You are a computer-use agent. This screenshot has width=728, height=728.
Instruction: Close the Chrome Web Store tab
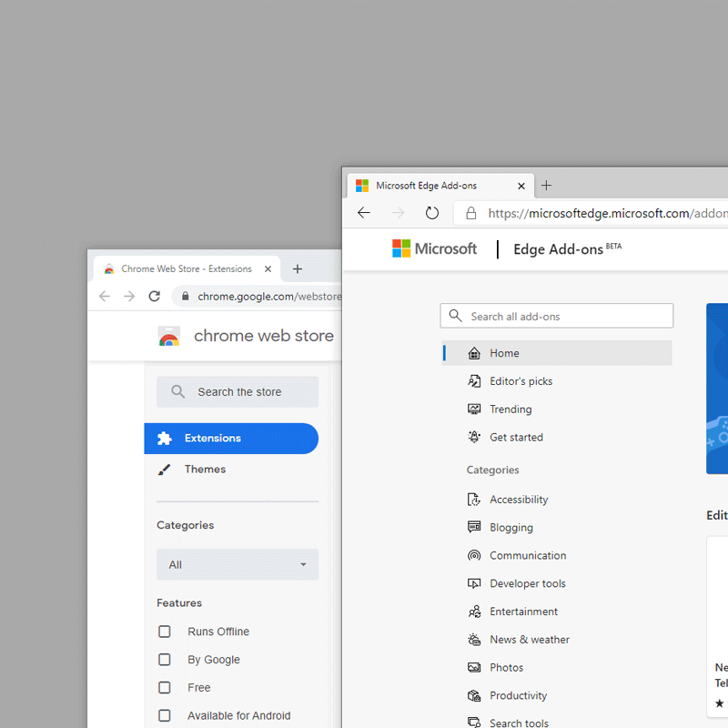point(268,268)
